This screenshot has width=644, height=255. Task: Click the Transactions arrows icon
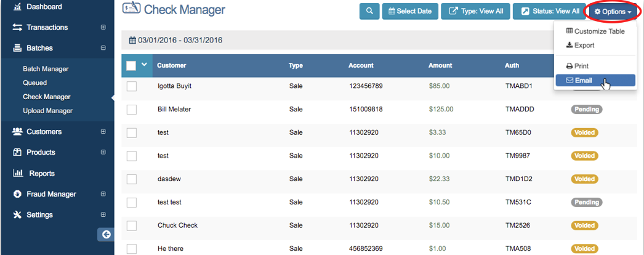[x=17, y=28]
